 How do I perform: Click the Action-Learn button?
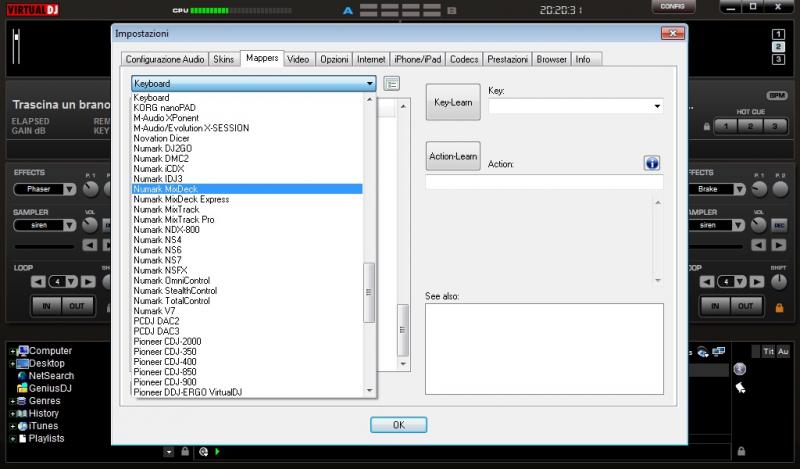[453, 156]
